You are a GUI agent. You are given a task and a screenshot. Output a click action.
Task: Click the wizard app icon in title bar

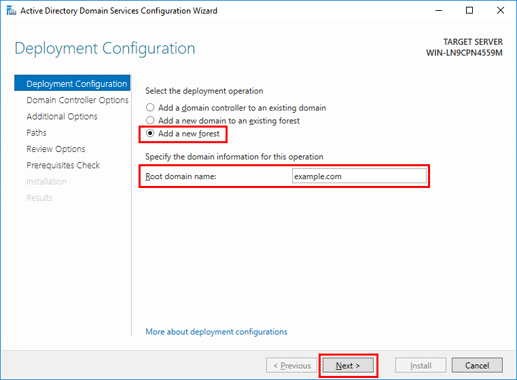(x=11, y=11)
